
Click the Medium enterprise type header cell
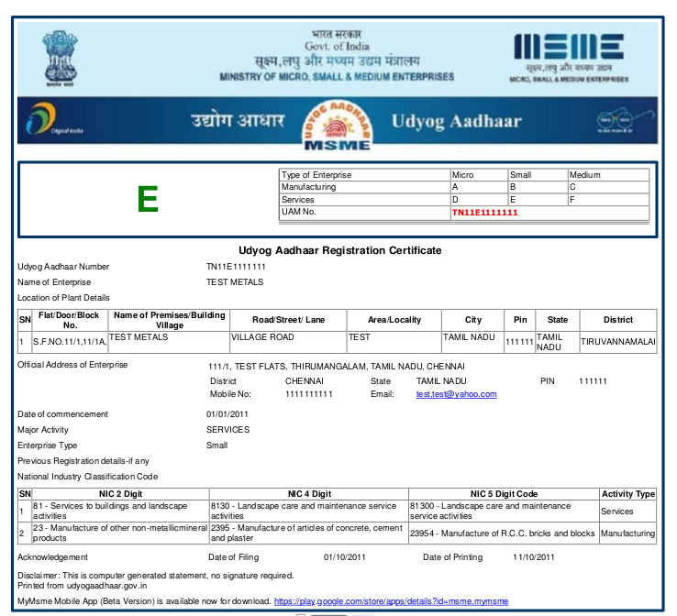(607, 175)
